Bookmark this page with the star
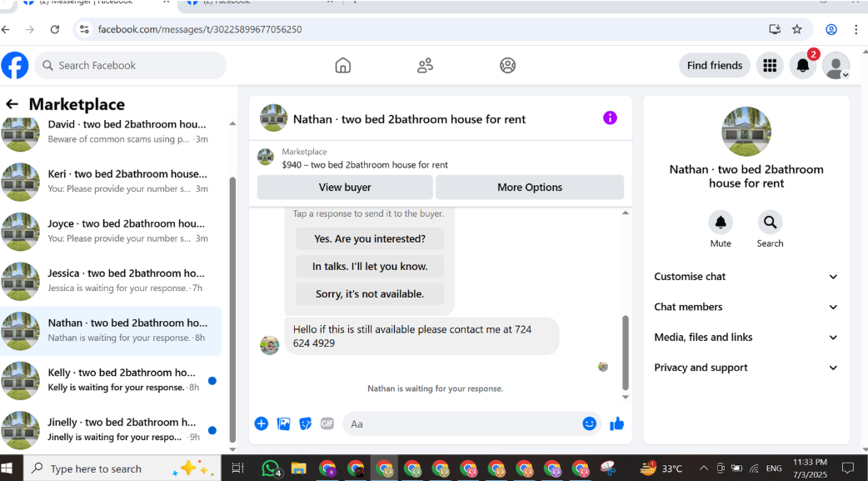868x481 pixels. [796, 29]
